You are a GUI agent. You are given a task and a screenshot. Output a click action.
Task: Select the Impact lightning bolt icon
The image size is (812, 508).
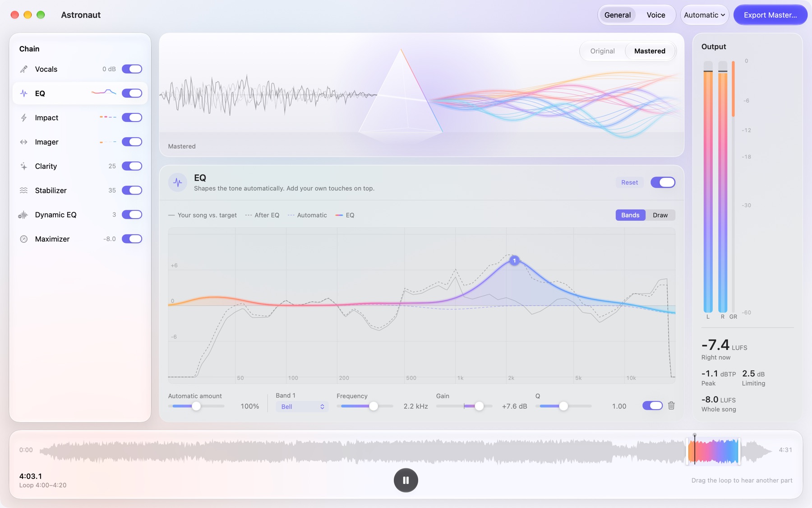tap(24, 118)
